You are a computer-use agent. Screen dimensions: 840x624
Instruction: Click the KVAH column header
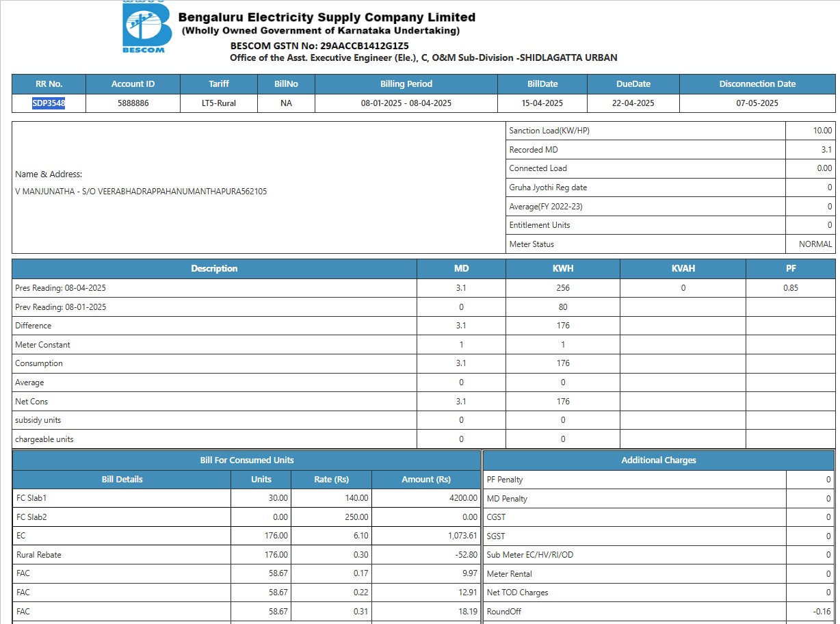683,269
